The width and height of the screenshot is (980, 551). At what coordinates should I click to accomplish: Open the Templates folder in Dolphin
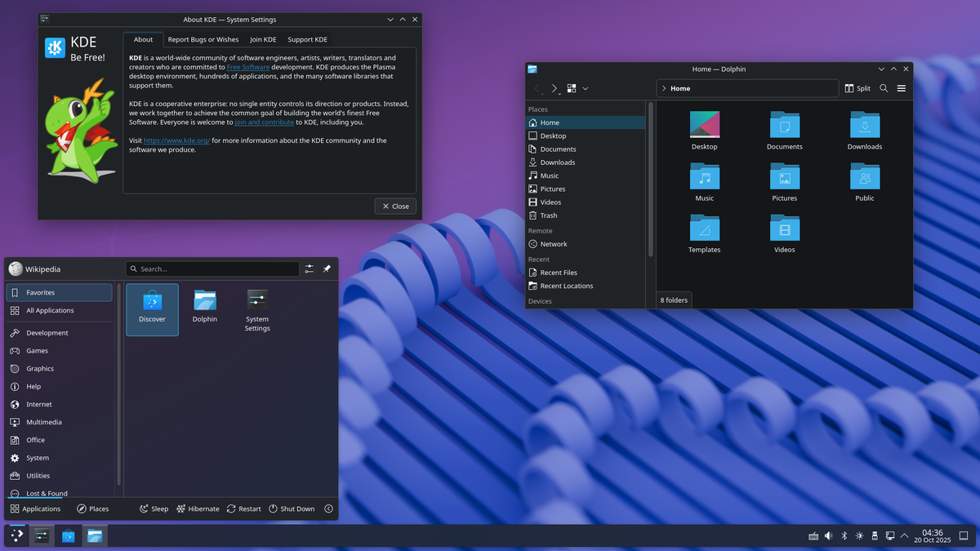pos(704,233)
